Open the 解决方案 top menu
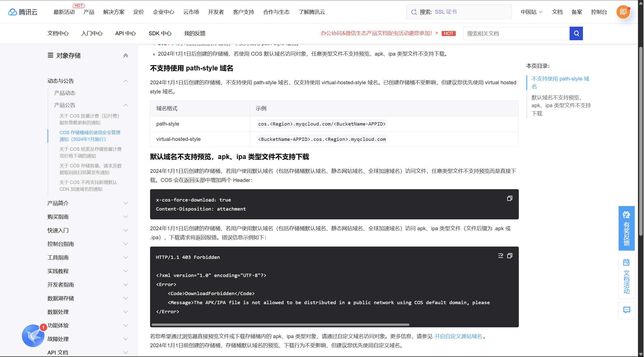 (x=114, y=12)
